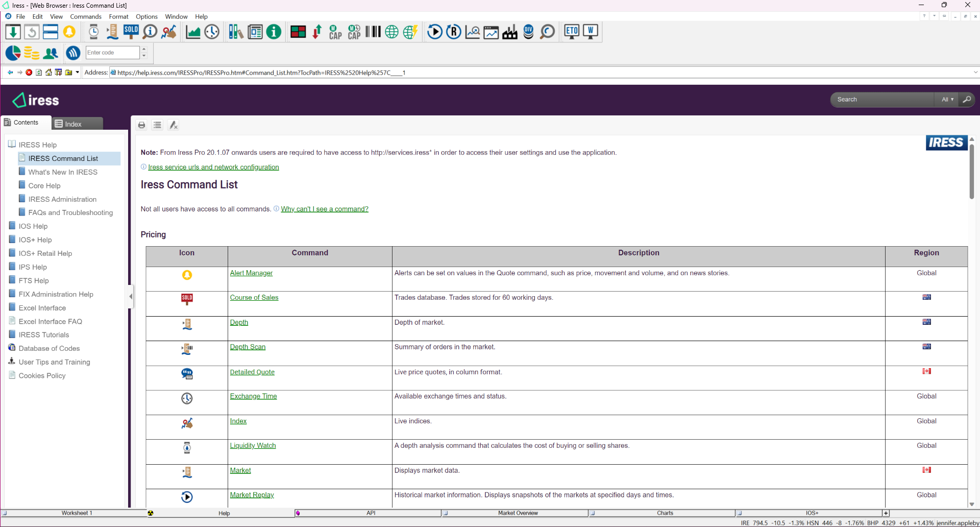Collapse the navigation pane with splitter arrow
Screen dimensions: 980x527
coord(131,296)
